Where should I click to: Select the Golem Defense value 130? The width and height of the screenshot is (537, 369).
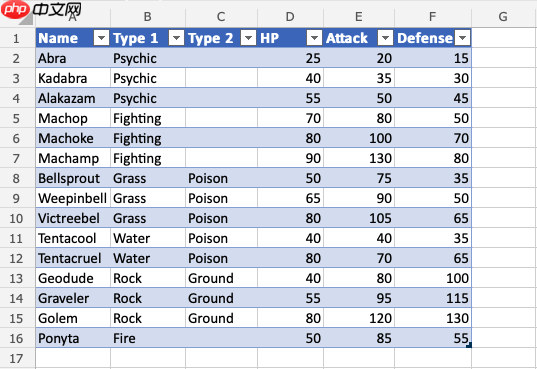(433, 318)
